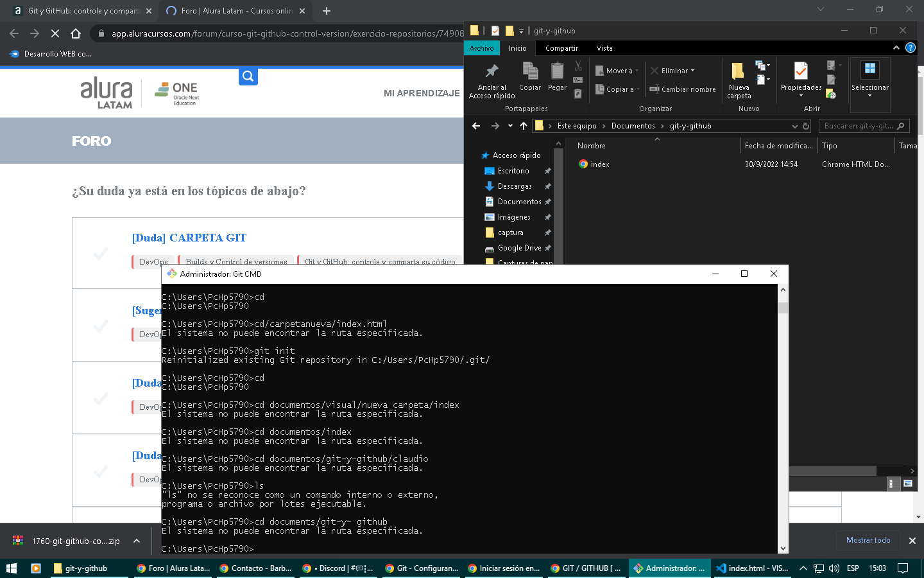Click Este equipo in address breadcrumb
The height and width of the screenshot is (578, 924).
576,126
